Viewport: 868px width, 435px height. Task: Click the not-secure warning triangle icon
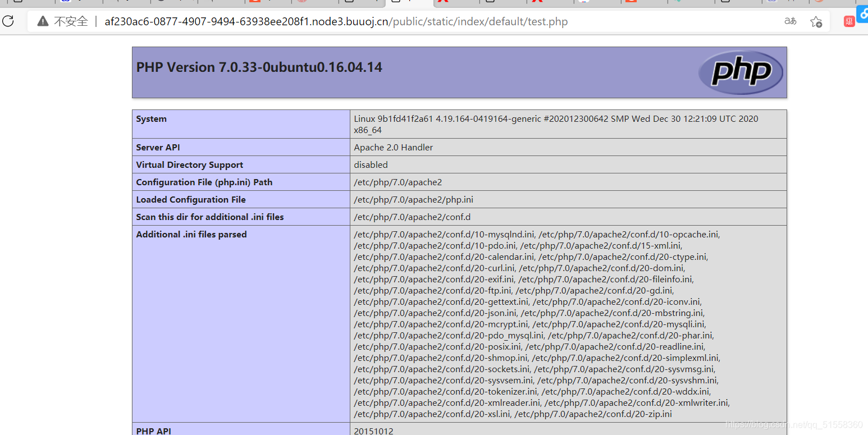coord(43,21)
